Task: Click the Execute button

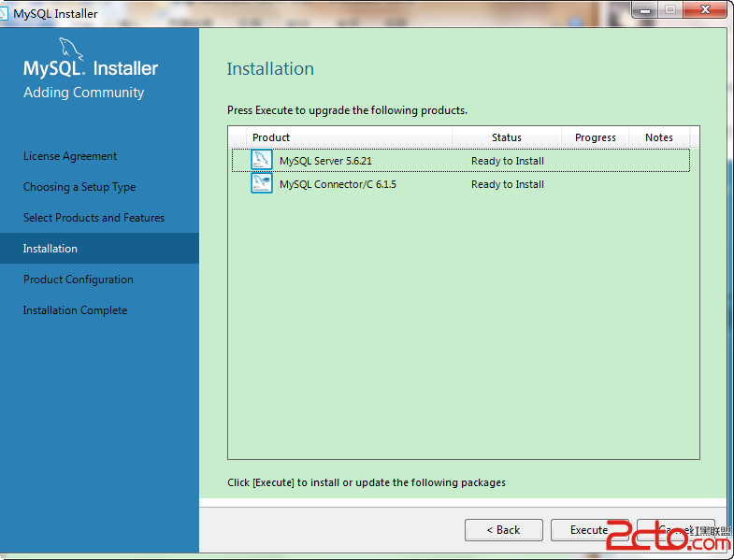Action: point(589,529)
